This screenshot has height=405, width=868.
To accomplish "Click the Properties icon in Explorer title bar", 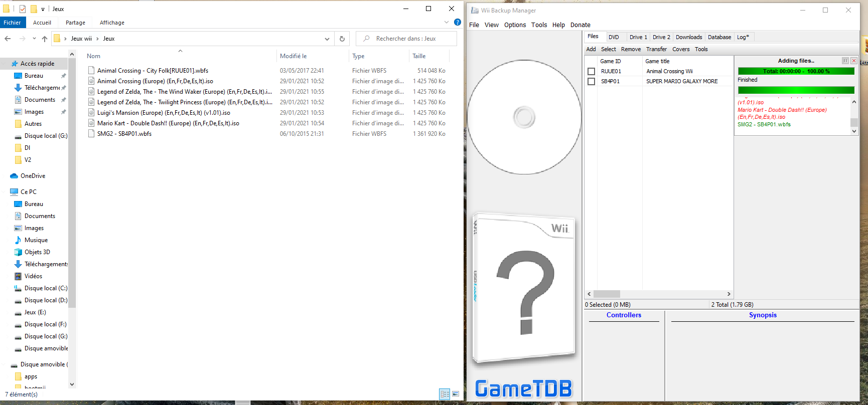I will [23, 9].
